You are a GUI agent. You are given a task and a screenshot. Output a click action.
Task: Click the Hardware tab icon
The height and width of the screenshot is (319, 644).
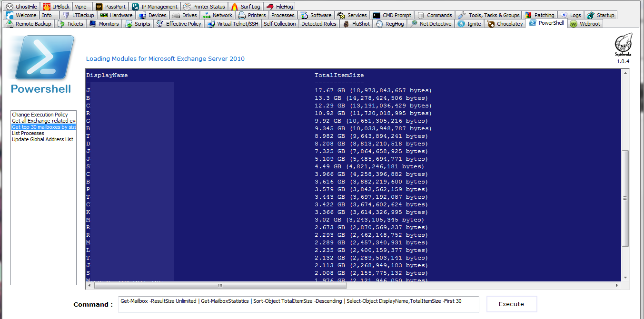coord(104,15)
